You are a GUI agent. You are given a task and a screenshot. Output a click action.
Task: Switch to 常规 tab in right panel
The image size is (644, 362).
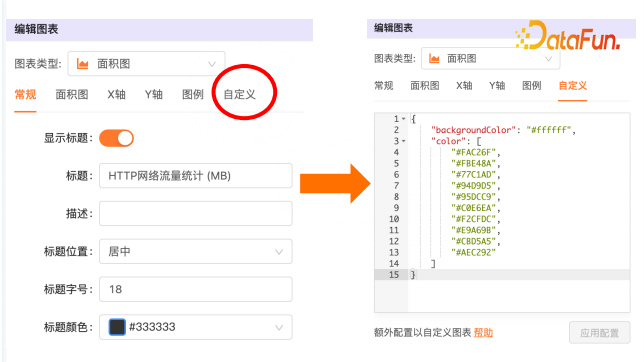click(384, 85)
